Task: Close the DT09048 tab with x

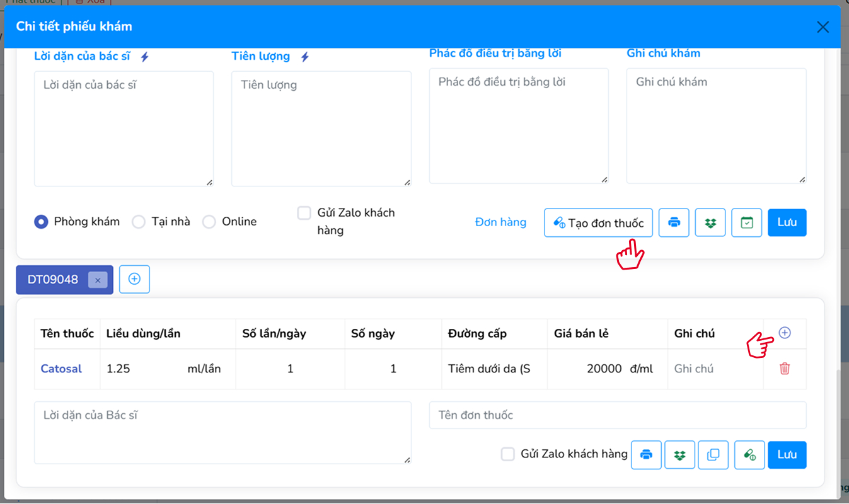Action: click(x=98, y=280)
